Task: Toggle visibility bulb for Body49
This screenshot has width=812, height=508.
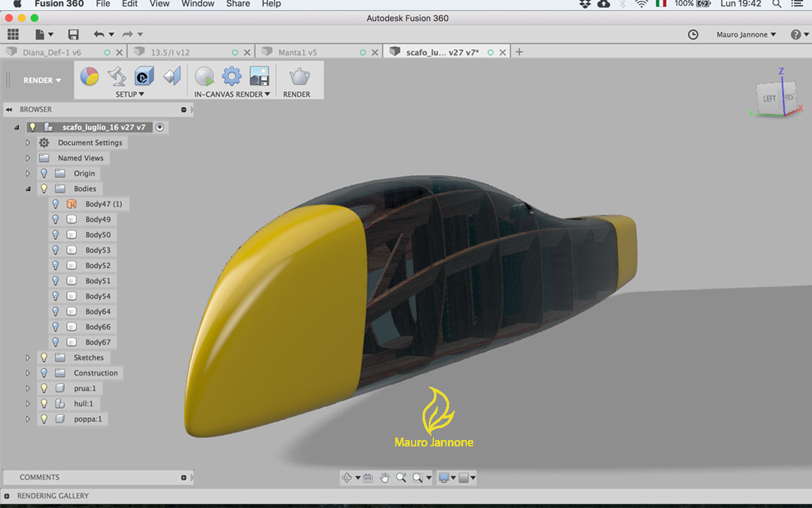Action: pos(56,219)
